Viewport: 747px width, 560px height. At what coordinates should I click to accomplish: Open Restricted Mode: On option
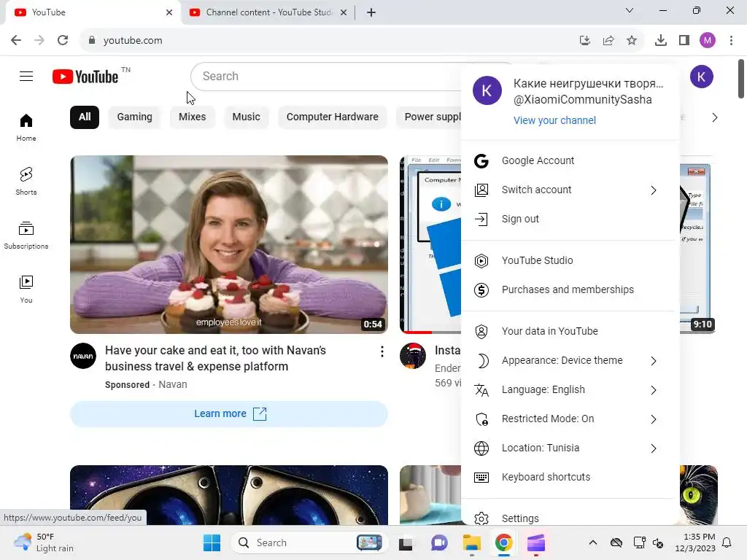pos(570,419)
